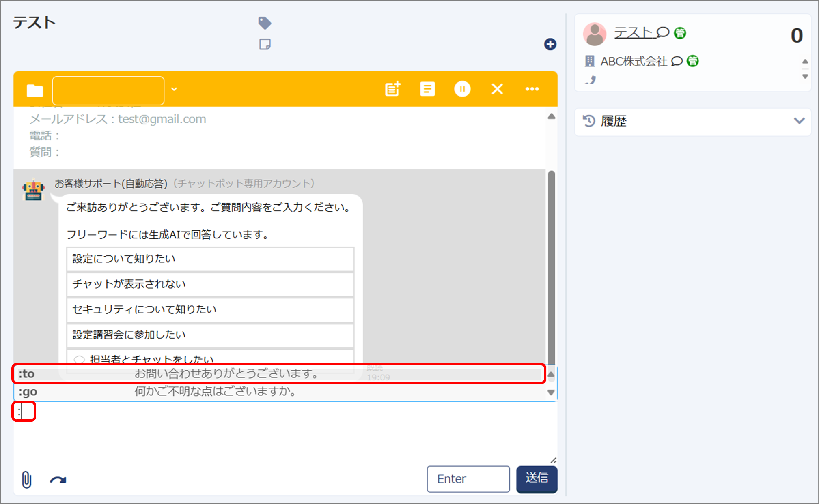
Task: Click the chatbot robot avatar
Action: (34, 190)
